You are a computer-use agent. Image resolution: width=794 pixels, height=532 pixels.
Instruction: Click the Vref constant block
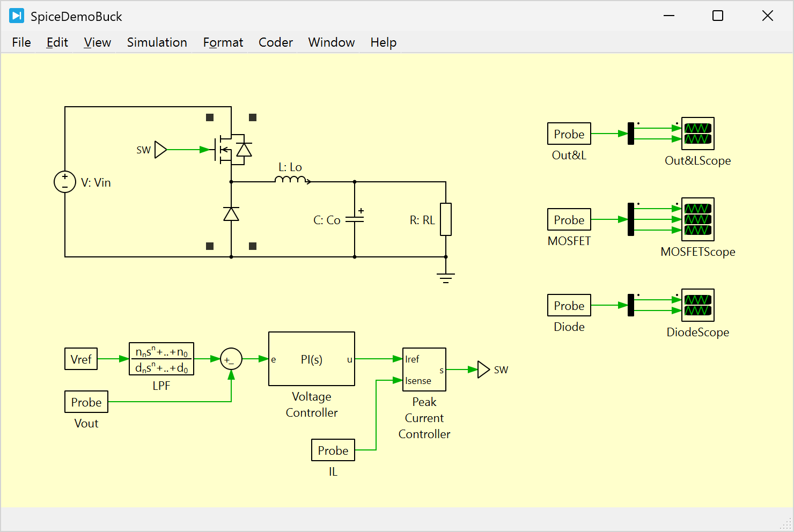click(81, 359)
